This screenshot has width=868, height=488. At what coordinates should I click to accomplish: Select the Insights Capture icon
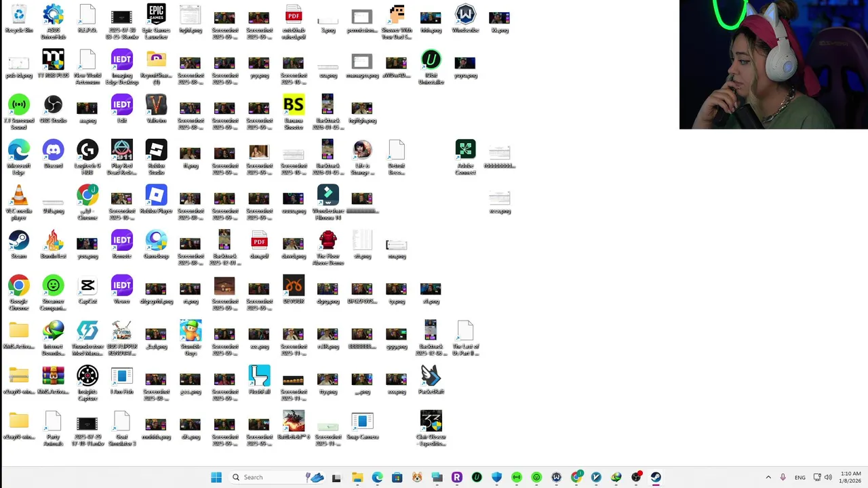(x=87, y=384)
